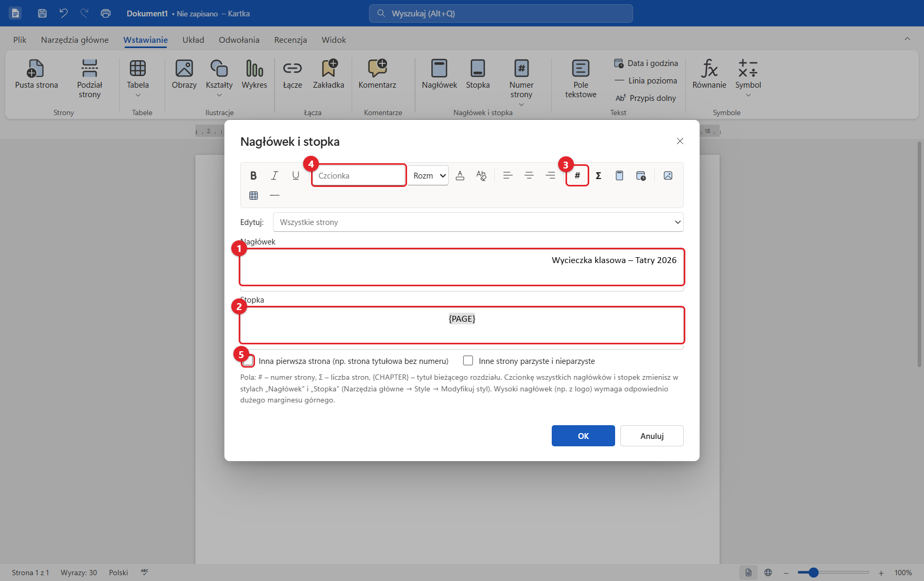Viewport: 924px width, 581px height.
Task: Click the Nagłówek text area with 'Wycieczka klasowa'
Action: tap(462, 267)
